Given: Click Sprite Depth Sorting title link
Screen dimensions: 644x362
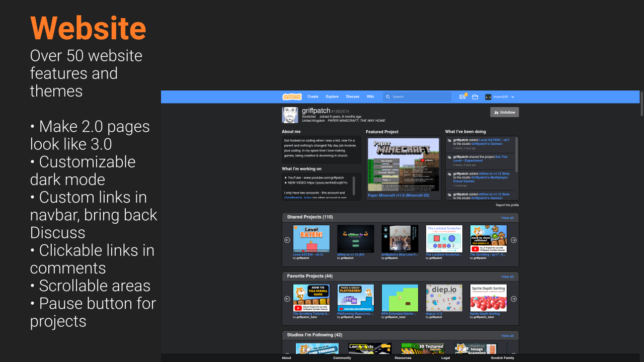Looking at the screenshot, I should click(x=485, y=314).
